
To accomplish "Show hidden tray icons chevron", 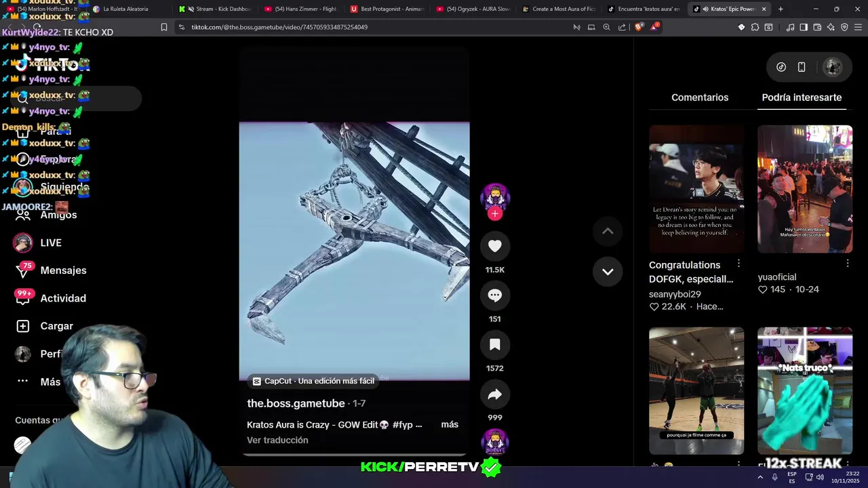I will point(759,477).
